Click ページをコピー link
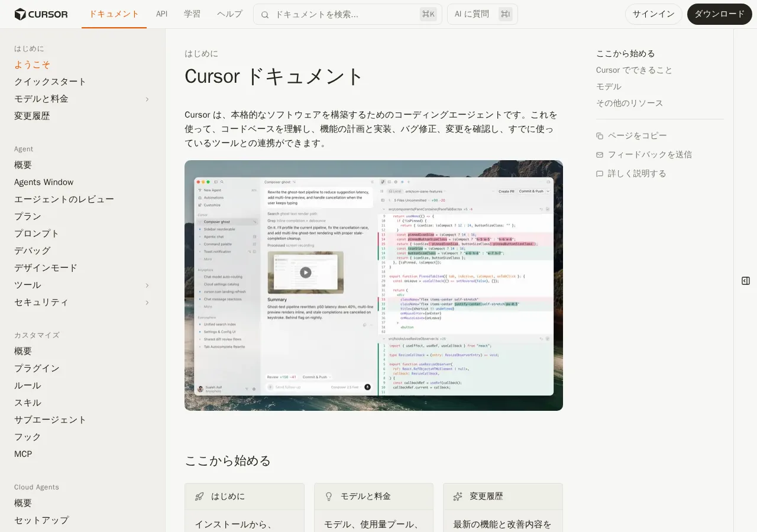This screenshot has width=757, height=532. (638, 136)
